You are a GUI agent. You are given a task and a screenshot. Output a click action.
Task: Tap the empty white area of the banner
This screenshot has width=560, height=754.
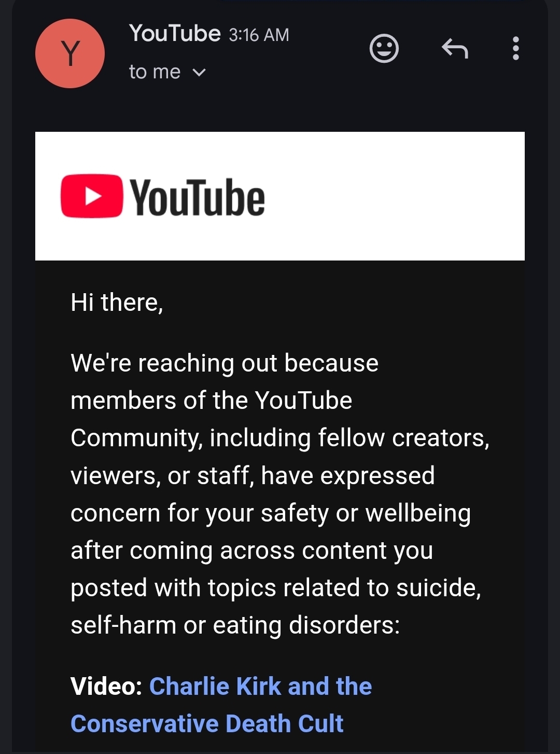click(x=394, y=196)
